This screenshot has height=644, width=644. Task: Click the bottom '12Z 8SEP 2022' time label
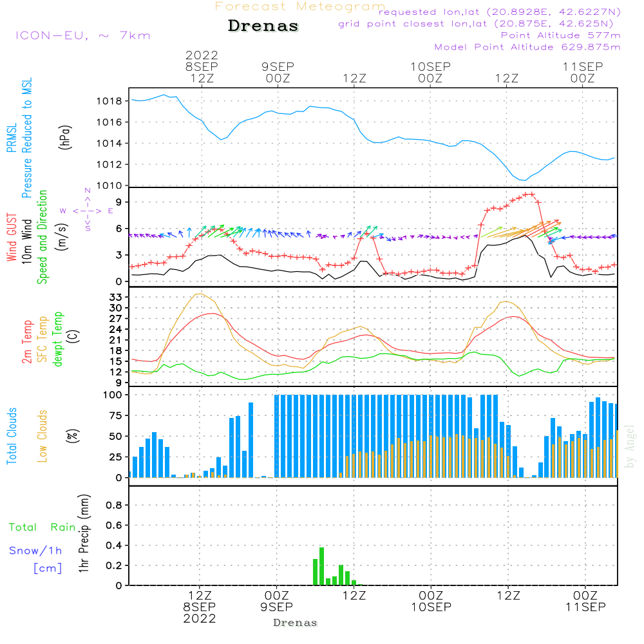click(200, 607)
